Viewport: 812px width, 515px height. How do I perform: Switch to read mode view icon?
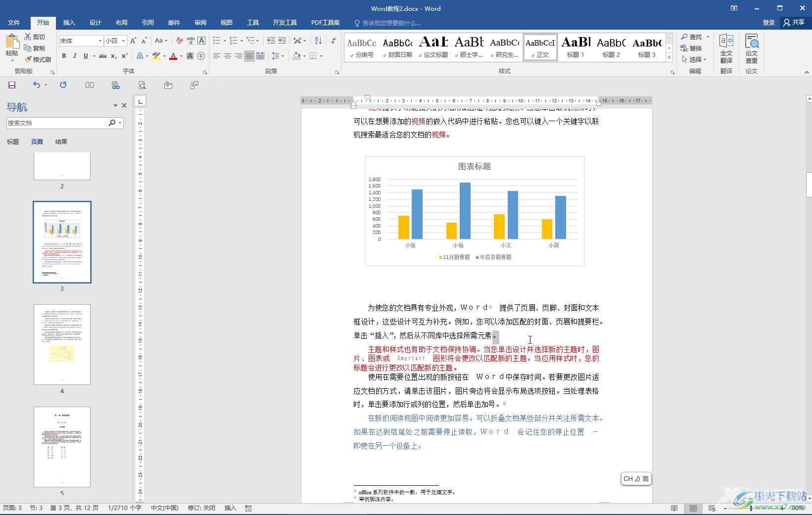(674, 508)
